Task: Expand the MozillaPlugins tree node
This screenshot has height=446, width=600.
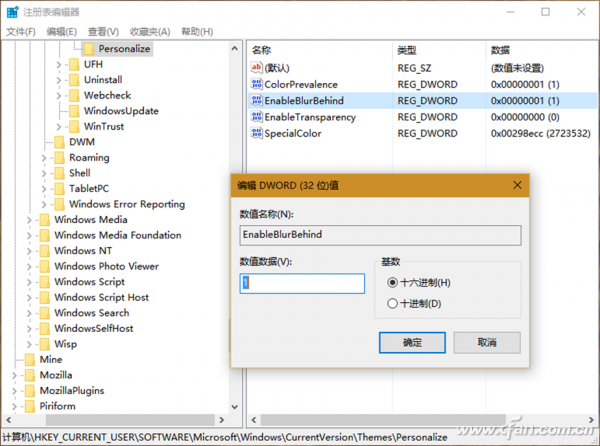Action: coord(14,391)
